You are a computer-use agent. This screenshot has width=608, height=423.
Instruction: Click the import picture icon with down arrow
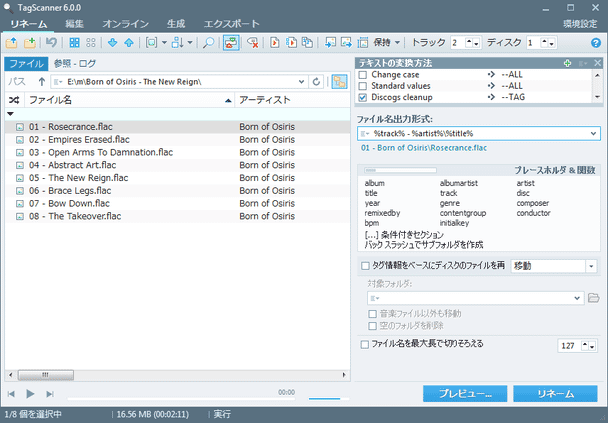[x=330, y=43]
